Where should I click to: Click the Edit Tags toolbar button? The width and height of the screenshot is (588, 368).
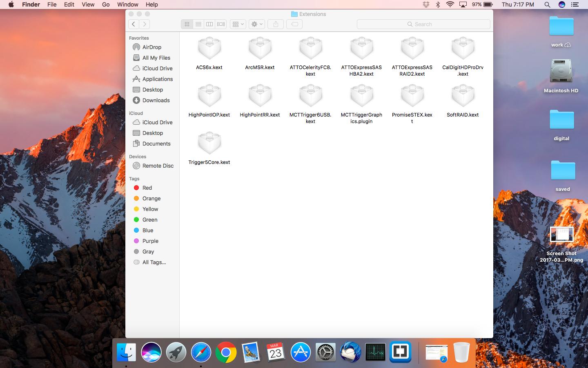(x=294, y=24)
